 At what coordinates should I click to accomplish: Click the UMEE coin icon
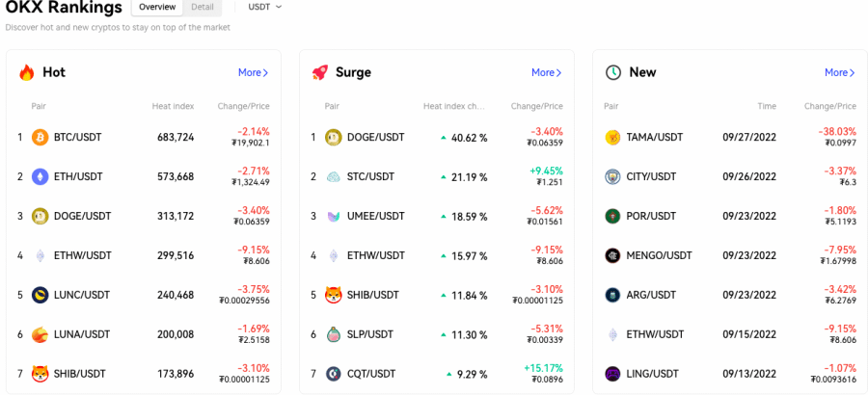point(334,216)
